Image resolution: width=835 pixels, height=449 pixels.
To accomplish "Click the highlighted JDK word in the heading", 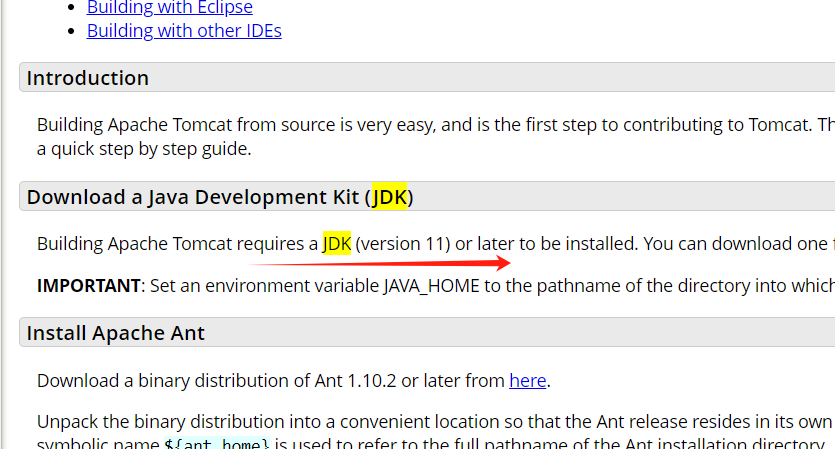I will pyautogui.click(x=389, y=197).
